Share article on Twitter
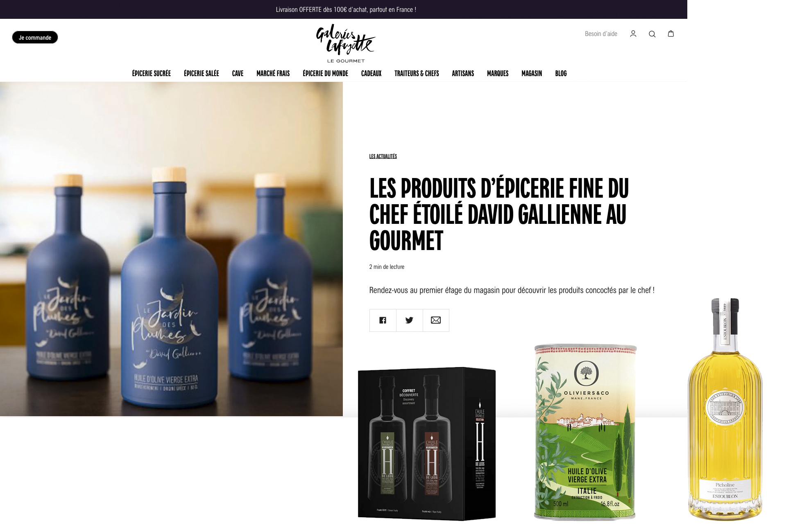The height and width of the screenshot is (532, 811). 409,320
